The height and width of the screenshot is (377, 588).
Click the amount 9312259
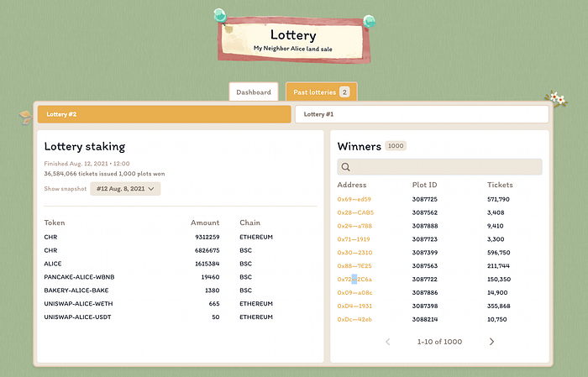[x=207, y=238]
